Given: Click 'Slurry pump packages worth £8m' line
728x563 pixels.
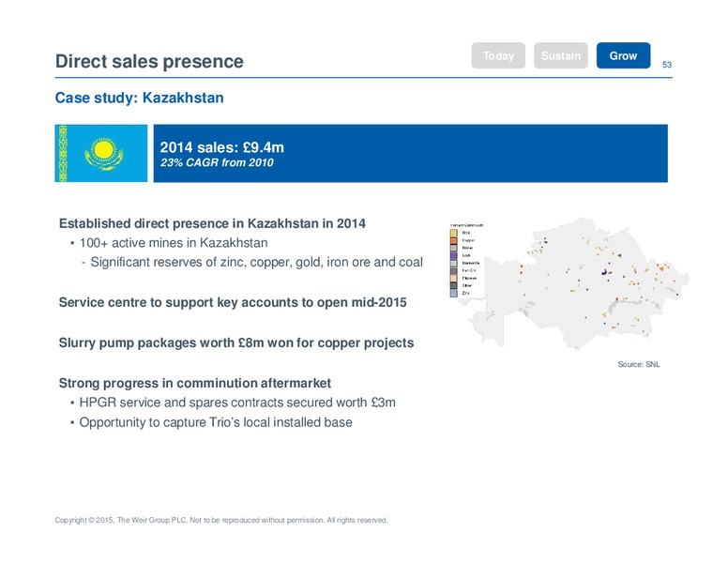Looking at the screenshot, I should [x=236, y=342].
